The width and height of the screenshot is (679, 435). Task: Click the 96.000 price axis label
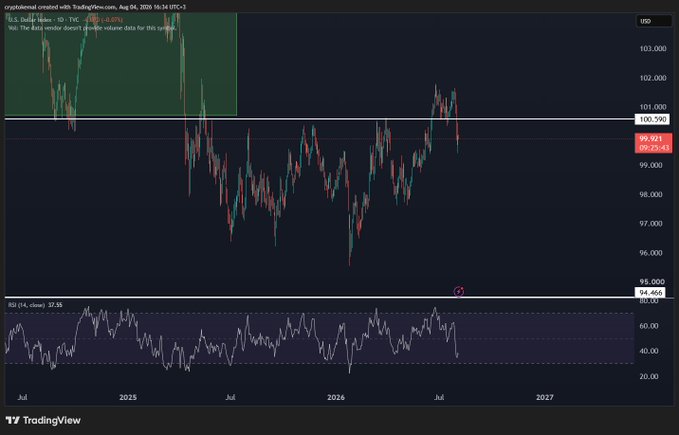[653, 253]
